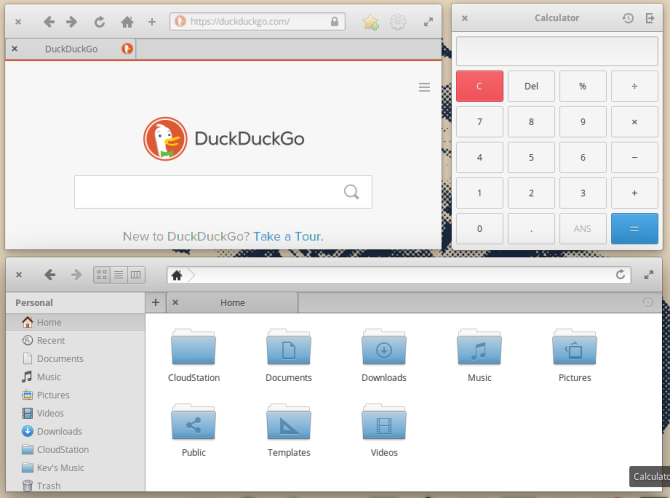Click the decimal point button
This screenshot has width=670, height=498.
pyautogui.click(x=531, y=229)
